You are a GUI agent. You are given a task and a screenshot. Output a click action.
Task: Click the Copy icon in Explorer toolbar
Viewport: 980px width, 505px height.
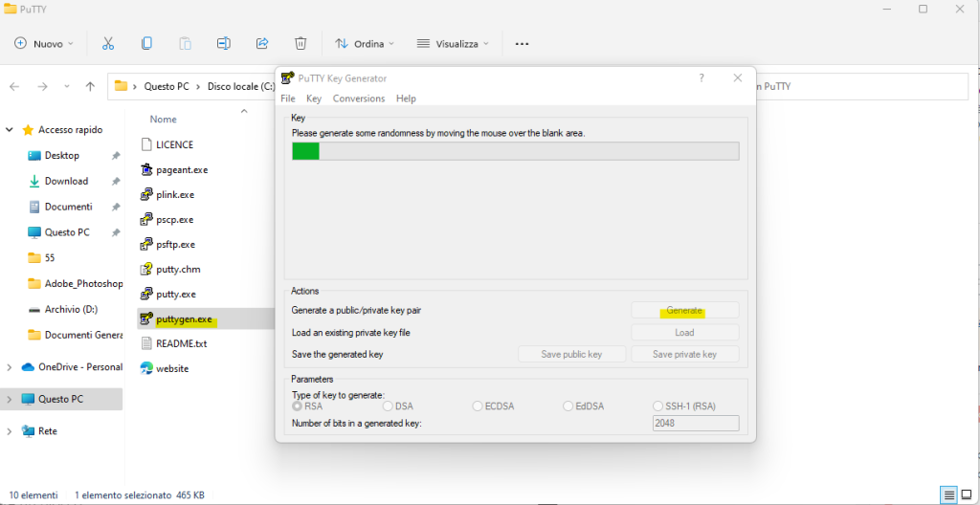click(146, 43)
